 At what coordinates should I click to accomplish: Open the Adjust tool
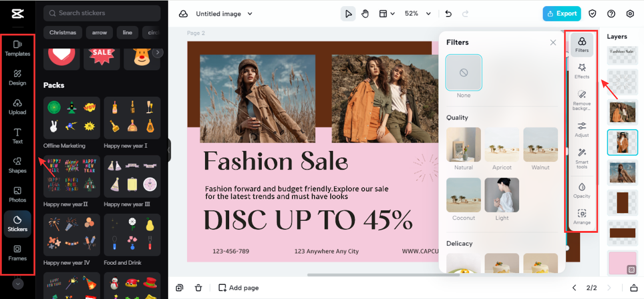(582, 129)
